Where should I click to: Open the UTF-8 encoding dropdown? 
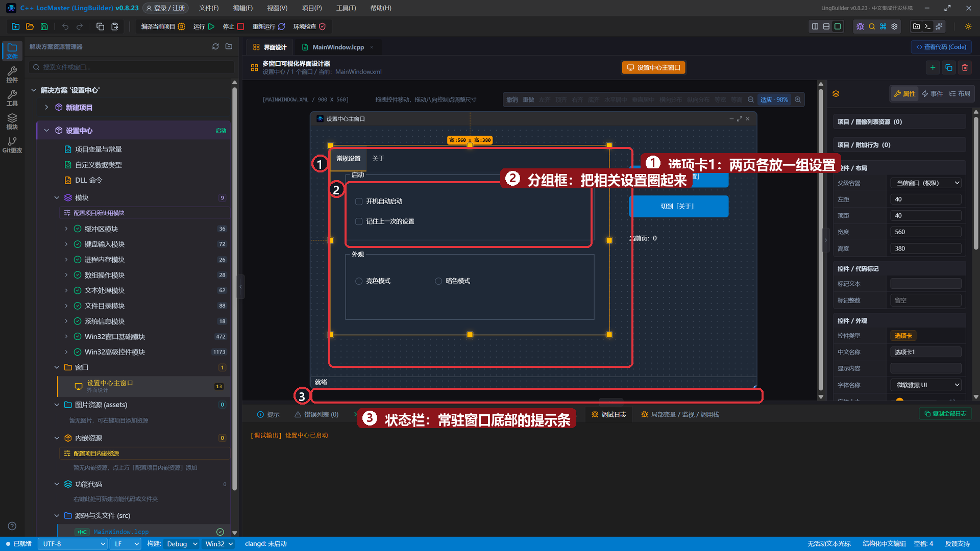[72, 544]
